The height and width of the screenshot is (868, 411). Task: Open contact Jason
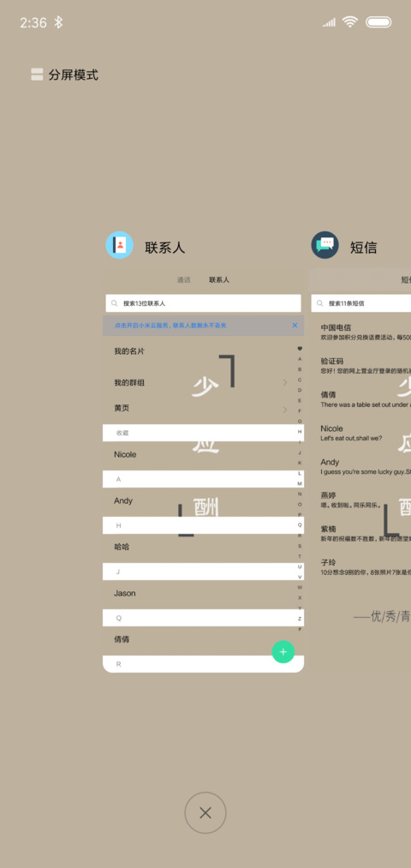click(203, 593)
